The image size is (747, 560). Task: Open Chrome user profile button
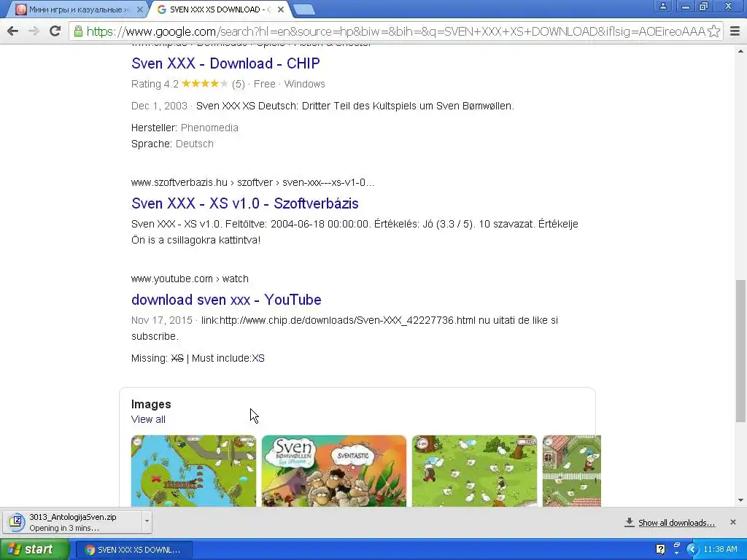tap(662, 6)
